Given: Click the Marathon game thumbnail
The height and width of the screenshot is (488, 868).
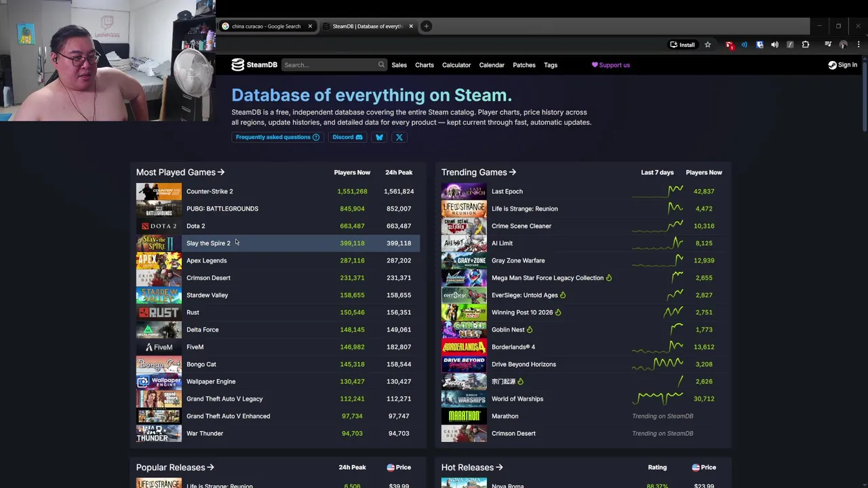Looking at the screenshot, I should [x=464, y=416].
